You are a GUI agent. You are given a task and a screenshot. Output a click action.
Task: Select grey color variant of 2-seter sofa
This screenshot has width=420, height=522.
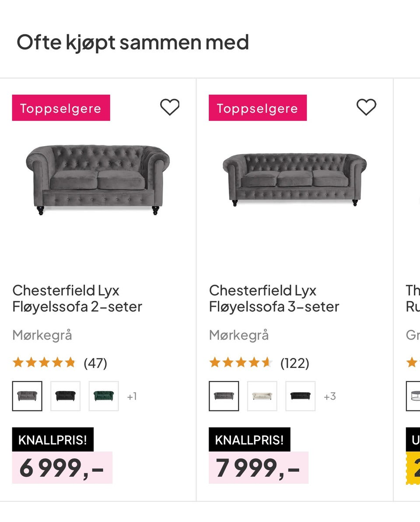[27, 396]
